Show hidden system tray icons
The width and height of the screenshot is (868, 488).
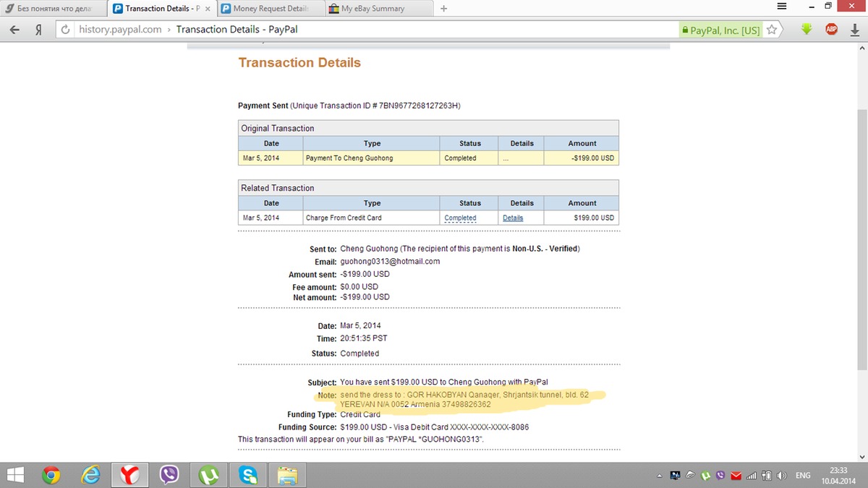point(660,476)
